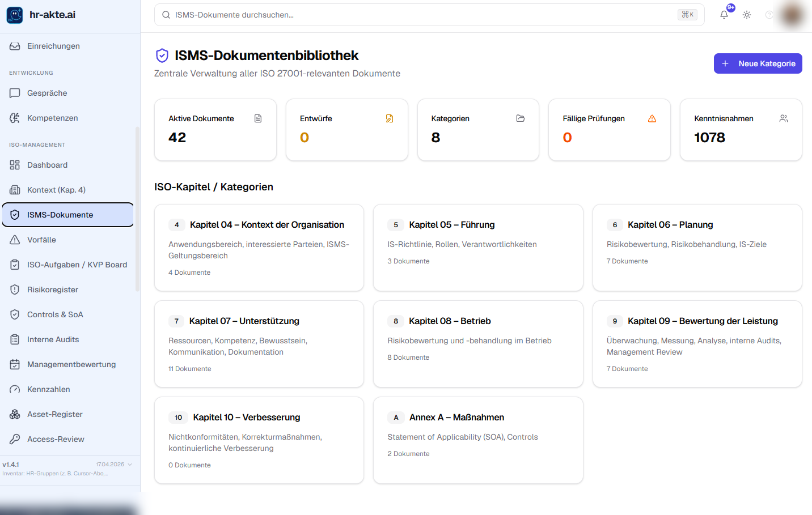
Task: Open Dashboard under ISO-Management
Action: tap(68, 165)
